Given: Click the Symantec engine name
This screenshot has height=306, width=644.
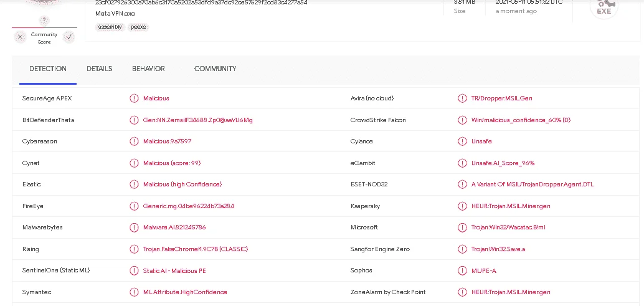Looking at the screenshot, I should pos(37,292).
